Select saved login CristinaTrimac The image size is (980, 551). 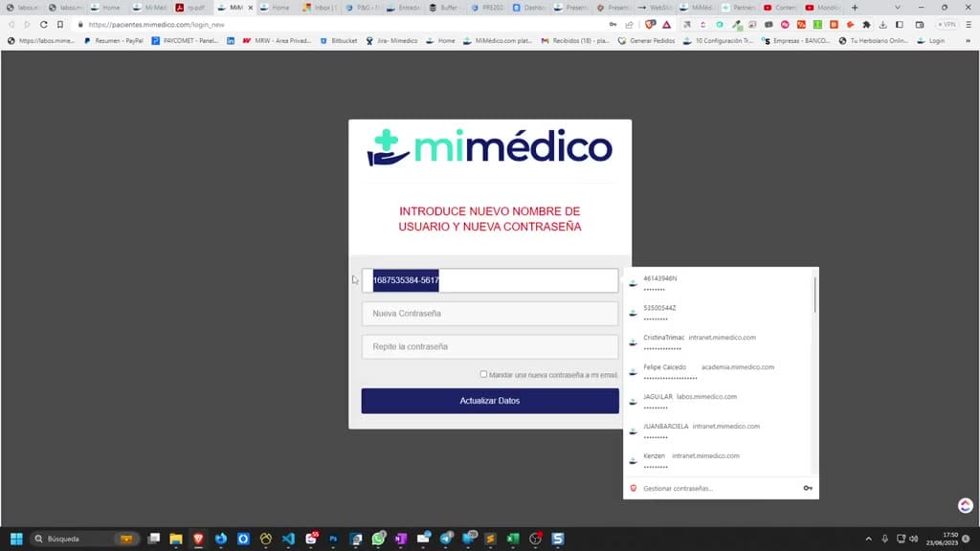(719, 342)
